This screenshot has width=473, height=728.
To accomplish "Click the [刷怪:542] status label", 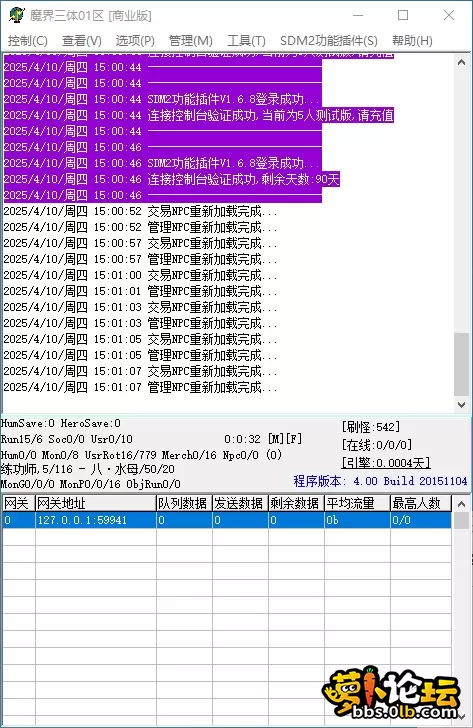I will [x=370, y=427].
